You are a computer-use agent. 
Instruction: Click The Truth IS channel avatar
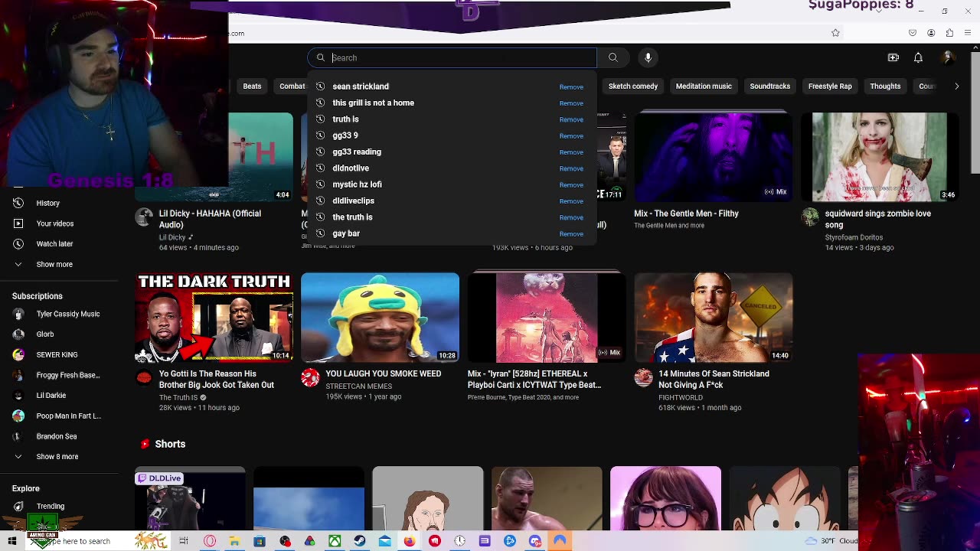point(144,377)
